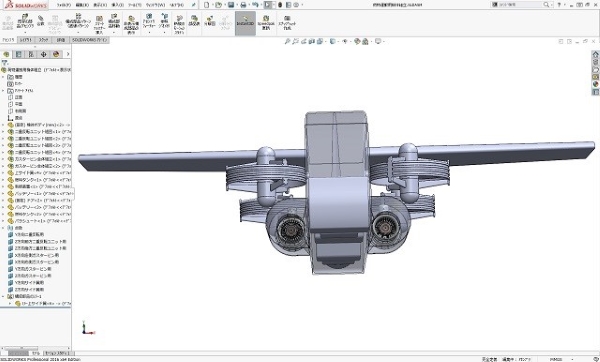Toggle the pin icon next to the menu bar
This screenshot has width=600, height=362.
coord(194,5)
